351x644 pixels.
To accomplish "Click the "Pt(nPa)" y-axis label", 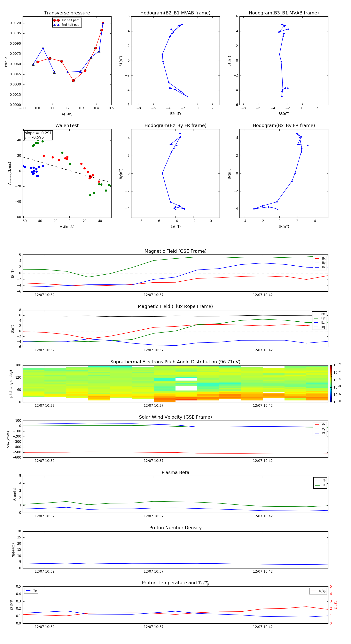I will point(6,61).
